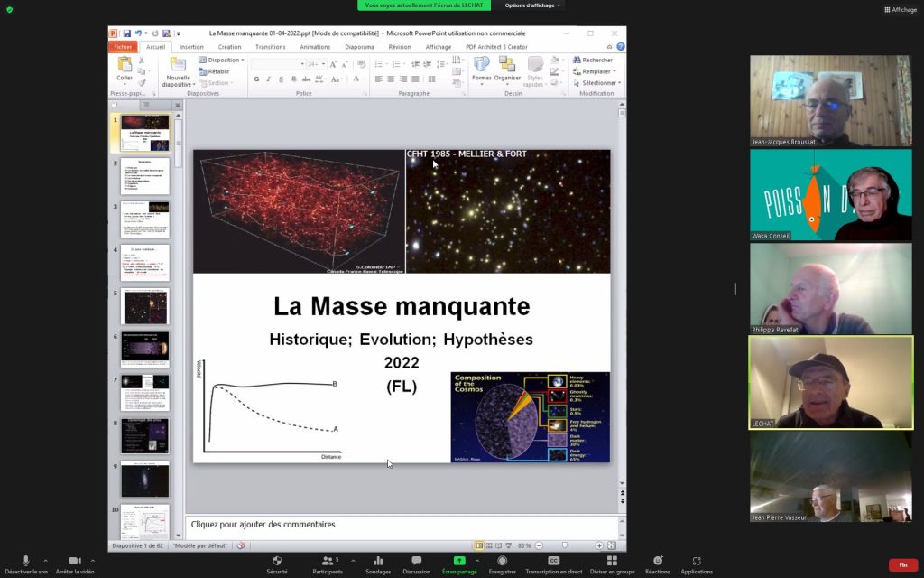Open the Fichier tab
This screenshot has width=924, height=578.
pos(123,47)
